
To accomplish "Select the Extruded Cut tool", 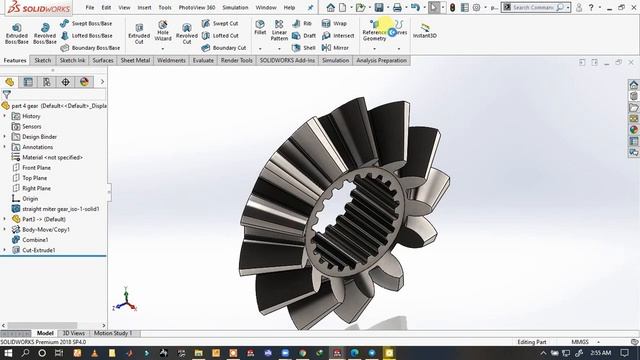I will pos(139,33).
